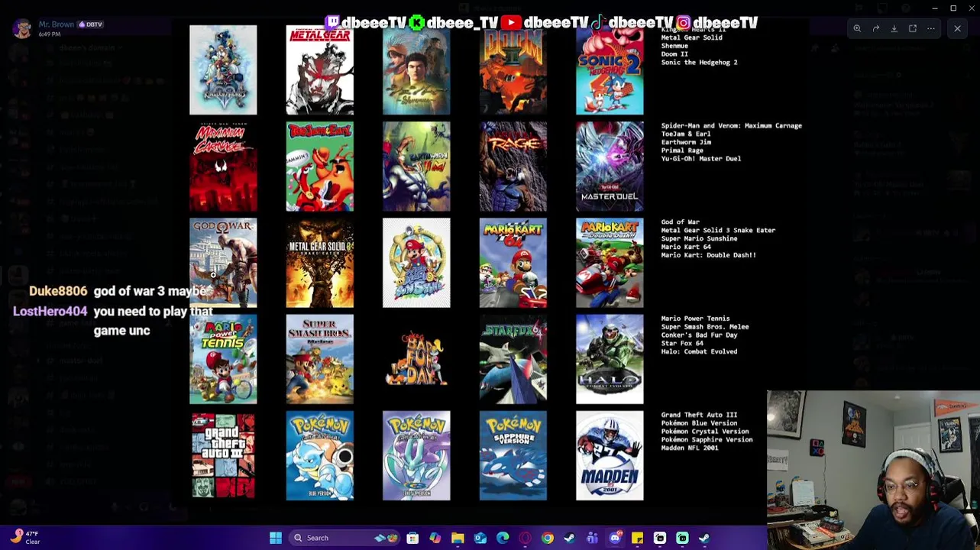Viewport: 980px width, 550px height.
Task: Click the 'Primal Rage' text line
Action: click(x=682, y=150)
